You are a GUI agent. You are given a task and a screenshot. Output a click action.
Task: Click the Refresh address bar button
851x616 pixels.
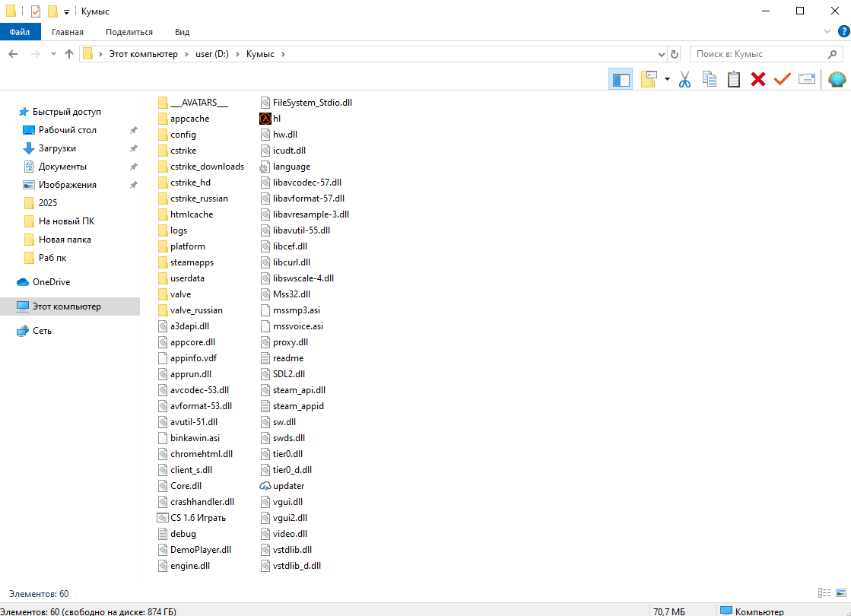(674, 54)
